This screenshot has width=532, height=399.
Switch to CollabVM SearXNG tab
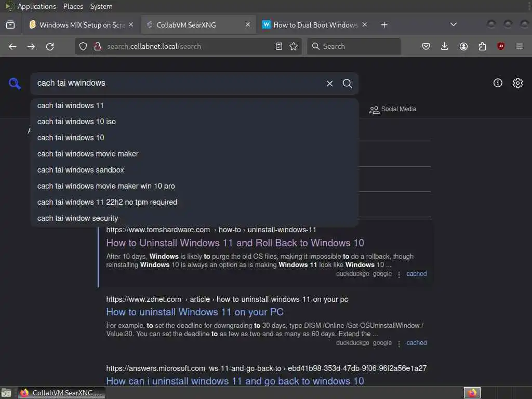[x=198, y=25]
